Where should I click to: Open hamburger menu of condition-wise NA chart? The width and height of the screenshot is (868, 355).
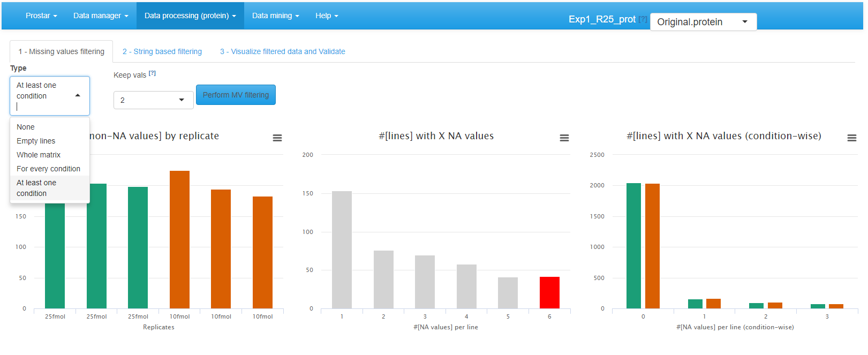pos(852,138)
